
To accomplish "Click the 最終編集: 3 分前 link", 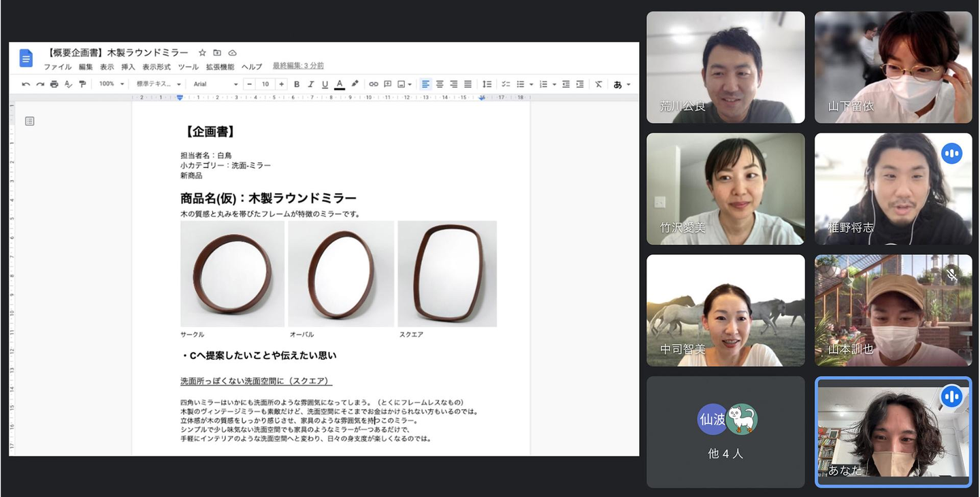I will point(298,66).
